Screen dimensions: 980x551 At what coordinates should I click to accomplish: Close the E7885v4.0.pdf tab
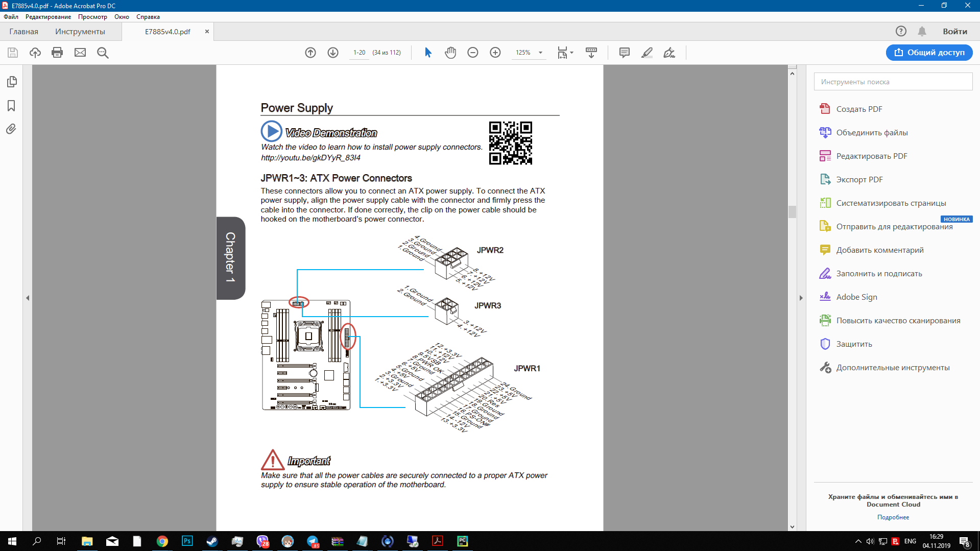coord(207,32)
